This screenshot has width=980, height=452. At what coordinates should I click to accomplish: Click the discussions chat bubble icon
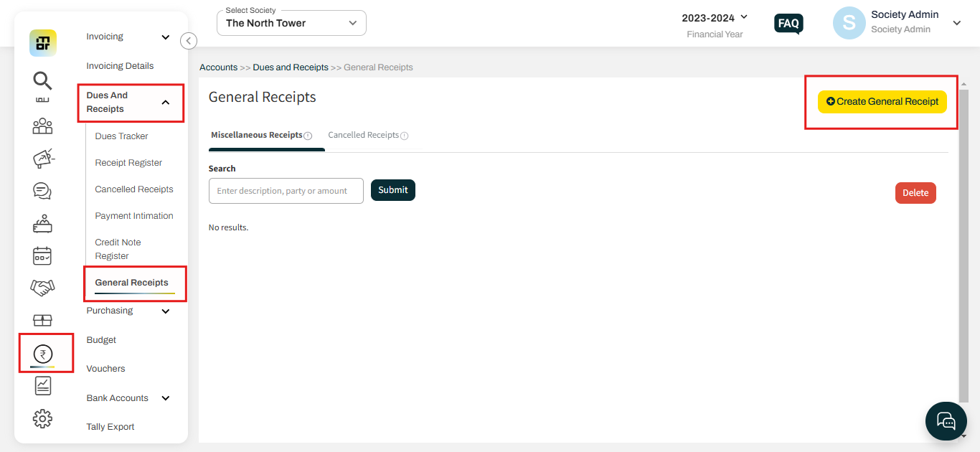[42, 191]
